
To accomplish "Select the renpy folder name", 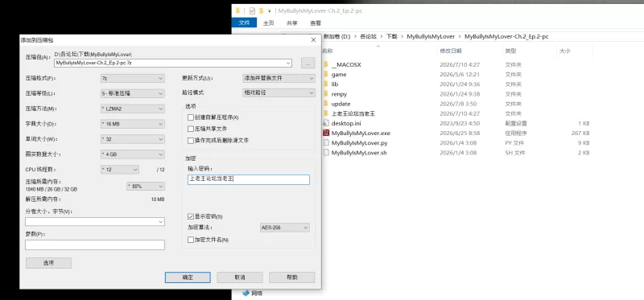I will (339, 94).
